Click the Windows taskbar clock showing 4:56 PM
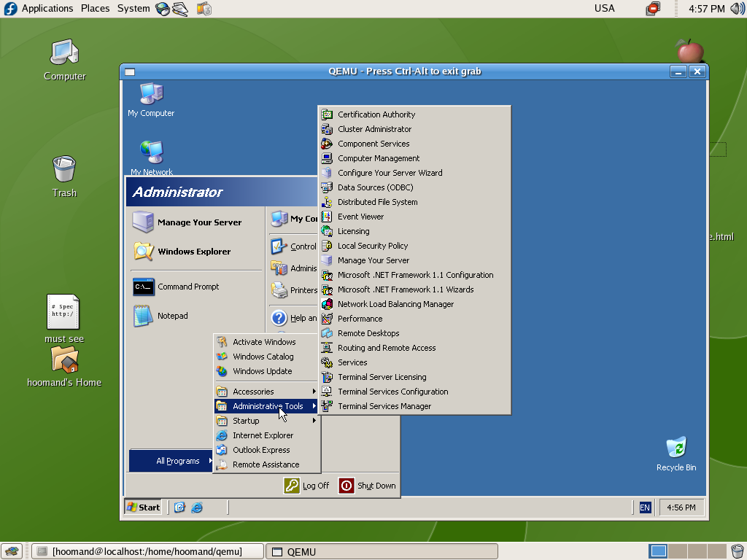Screen dimensions: 747x560 pos(681,507)
